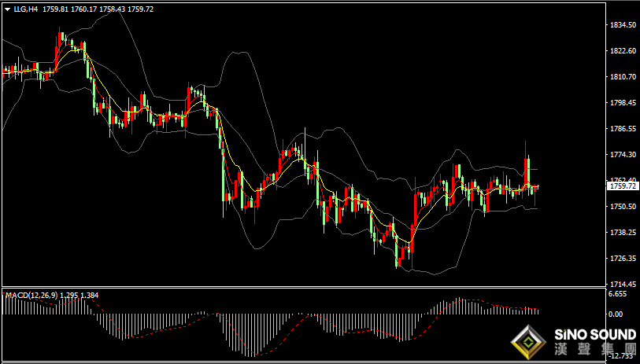Click the current price tag 1759.72 on axis
This screenshot has height=364, width=640.
click(x=623, y=186)
